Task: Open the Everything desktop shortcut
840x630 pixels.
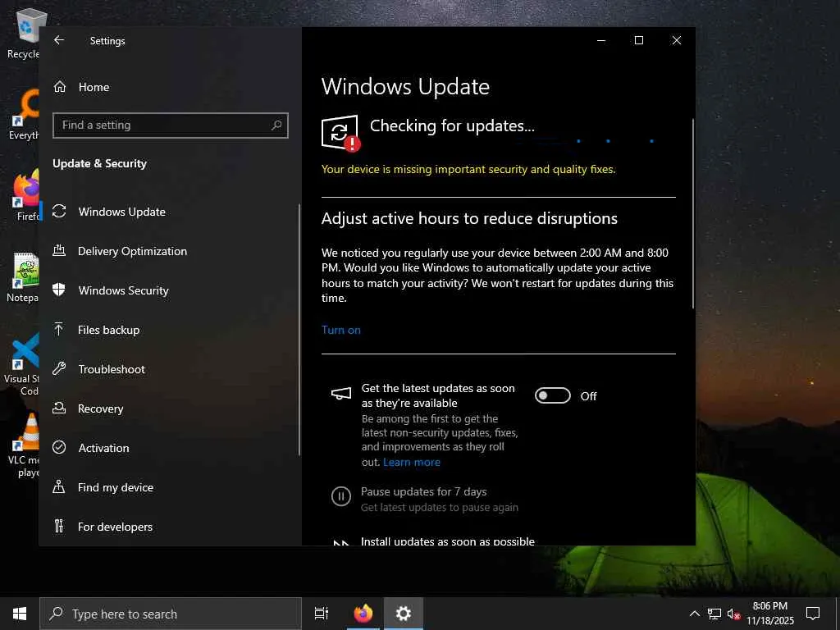Action: 24,115
